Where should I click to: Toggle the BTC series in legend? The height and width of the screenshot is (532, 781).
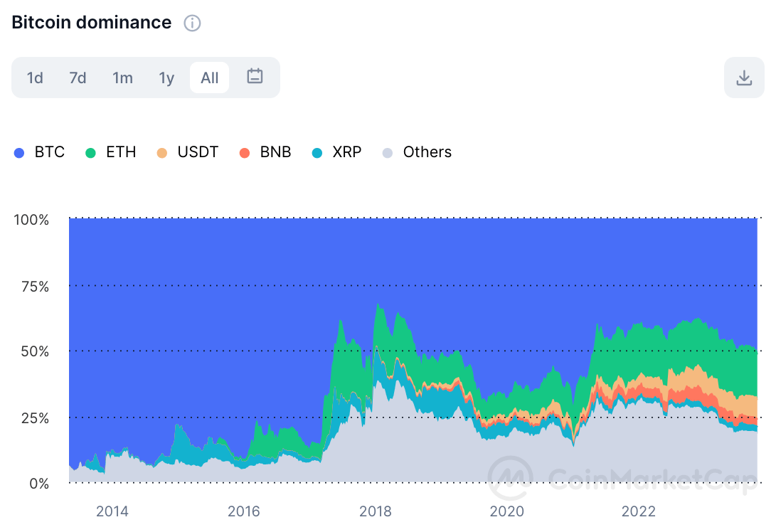coord(40,152)
